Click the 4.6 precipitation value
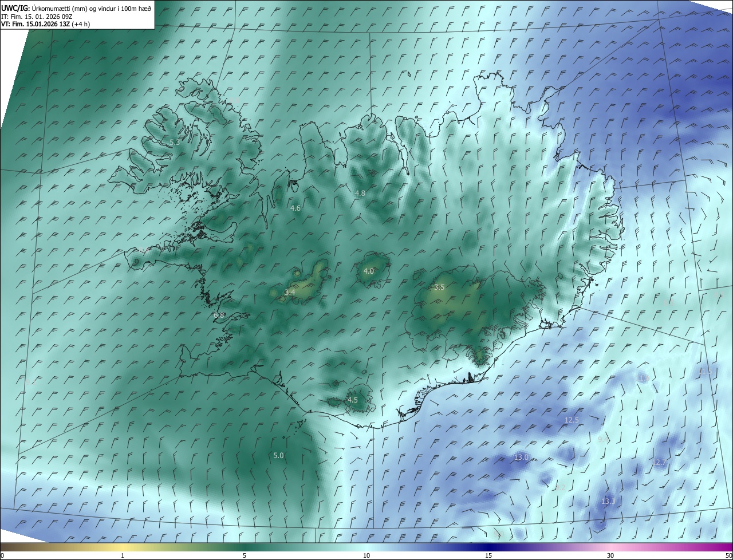Image resolution: width=733 pixels, height=560 pixels. (x=295, y=208)
